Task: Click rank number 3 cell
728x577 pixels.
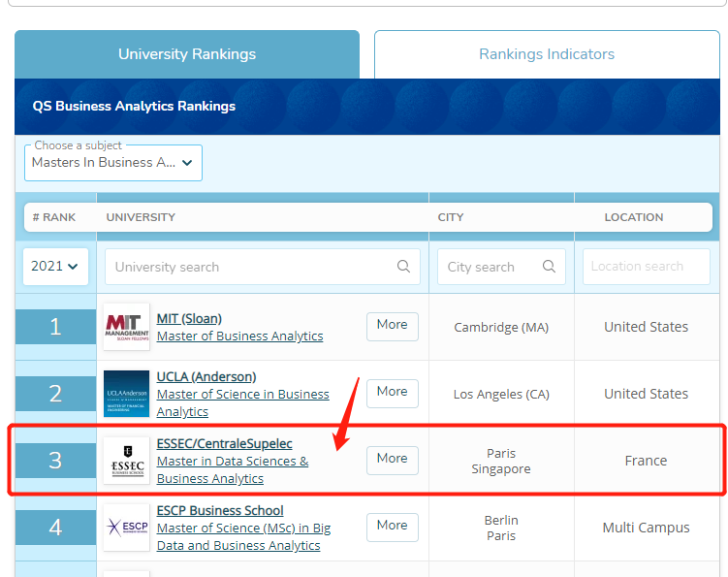Action: pyautogui.click(x=55, y=461)
